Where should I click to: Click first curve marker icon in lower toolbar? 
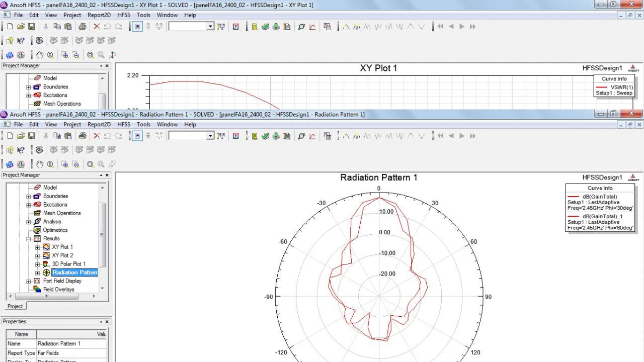tap(346, 136)
